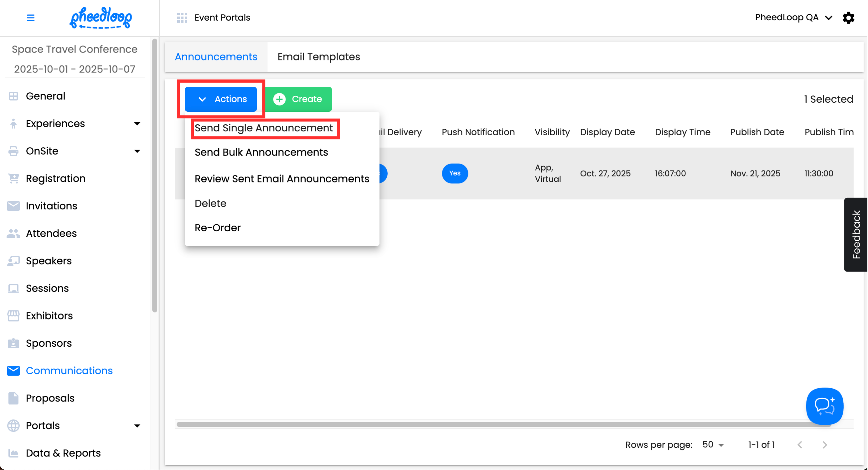This screenshot has height=470, width=868.
Task: Toggle the Push Notification Yes badge
Action: coord(455,173)
